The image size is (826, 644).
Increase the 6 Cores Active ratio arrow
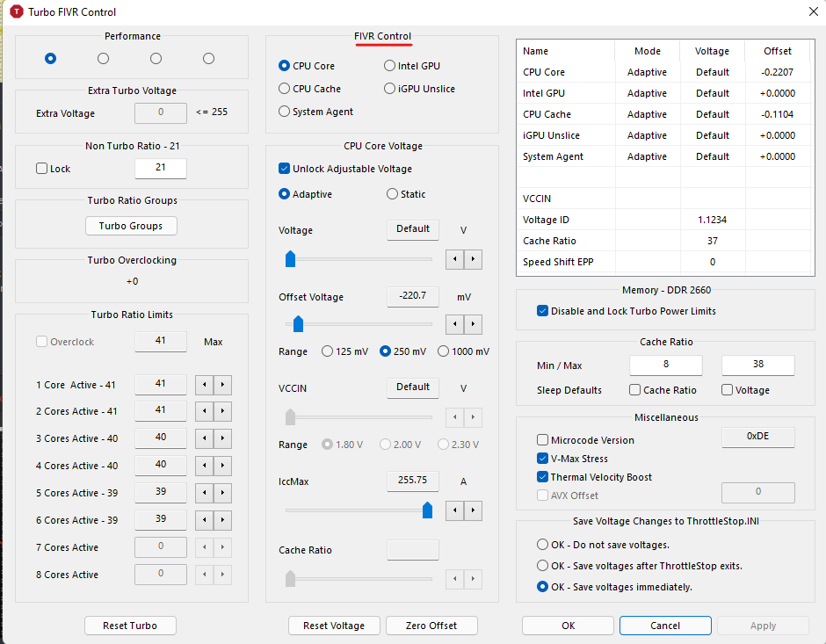click(x=223, y=520)
